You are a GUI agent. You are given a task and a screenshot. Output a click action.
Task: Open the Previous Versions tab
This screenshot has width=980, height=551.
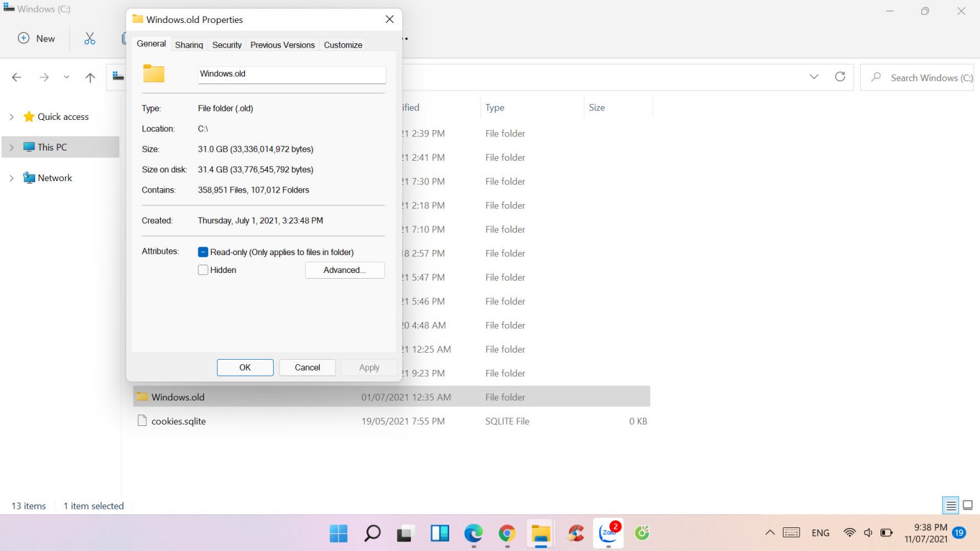[282, 45]
